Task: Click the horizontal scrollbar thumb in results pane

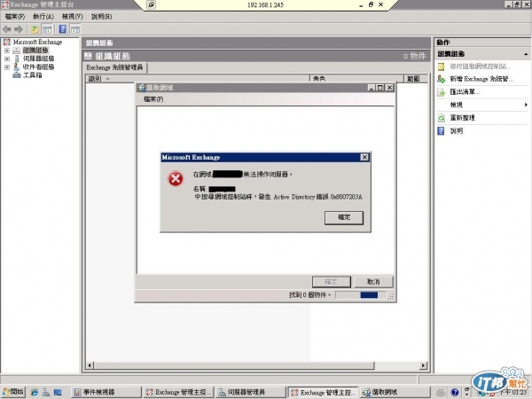Action: pyautogui.click(x=234, y=365)
